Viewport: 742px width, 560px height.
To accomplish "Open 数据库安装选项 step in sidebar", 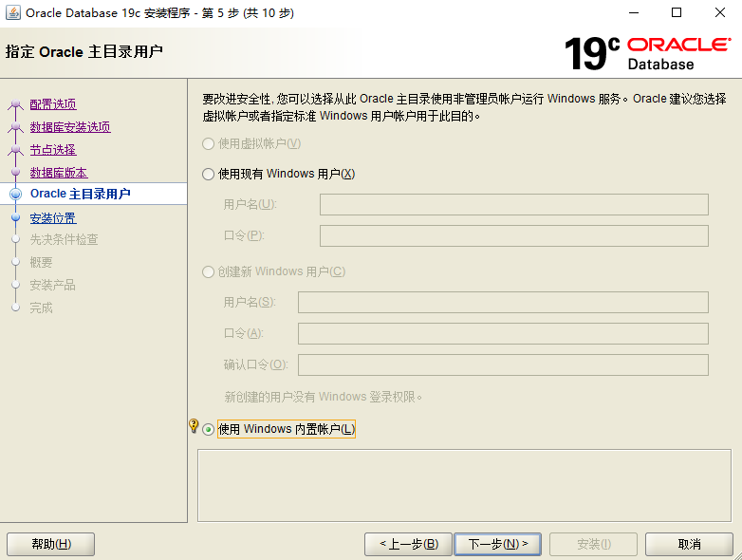I will [70, 127].
